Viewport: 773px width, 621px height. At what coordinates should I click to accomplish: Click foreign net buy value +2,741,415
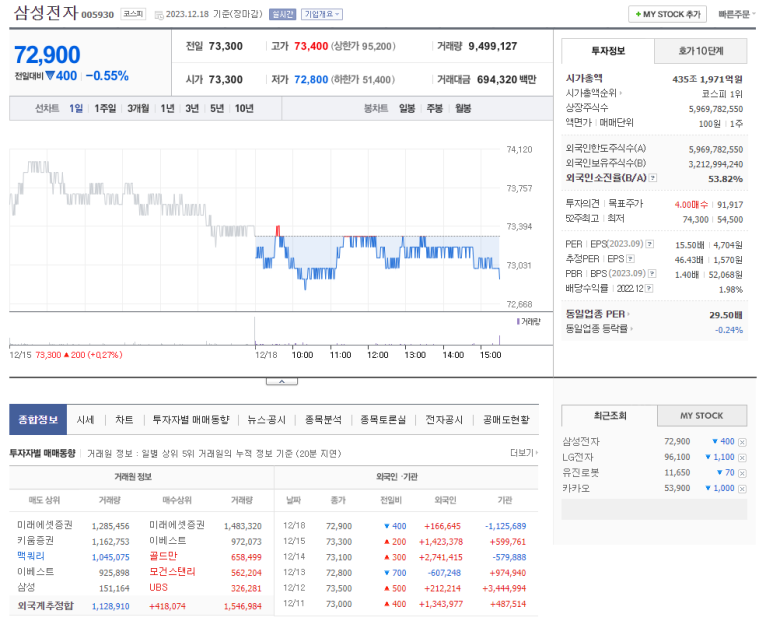pos(441,557)
